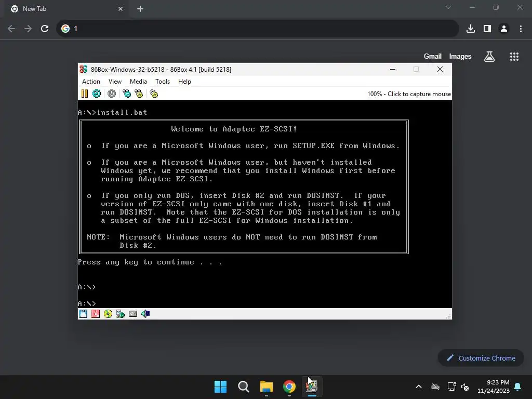Open the Chrome profile menu
The width and height of the screenshot is (532, 399).
(x=504, y=29)
